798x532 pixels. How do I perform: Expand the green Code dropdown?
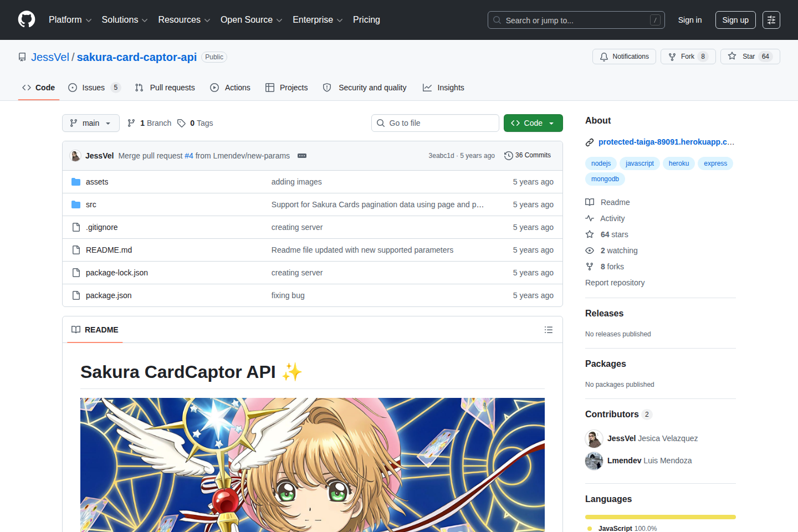[552, 123]
